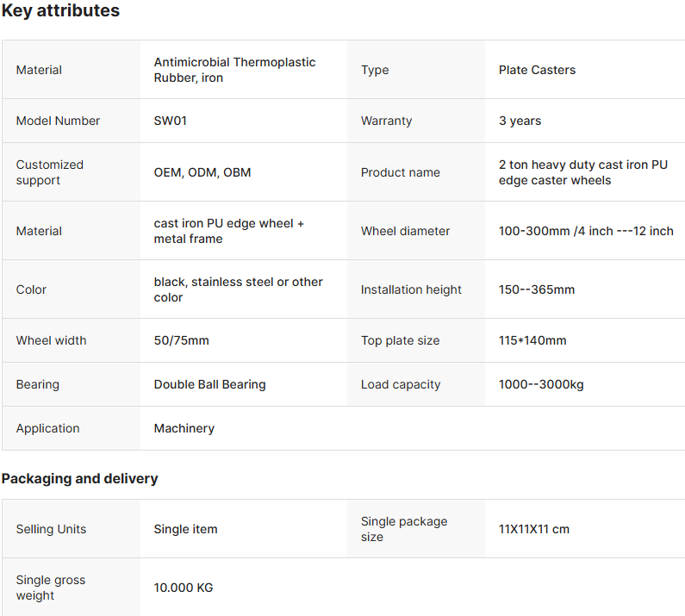This screenshot has width=685, height=616.
Task: Click the 115*140mm top plate size
Action: (532, 340)
